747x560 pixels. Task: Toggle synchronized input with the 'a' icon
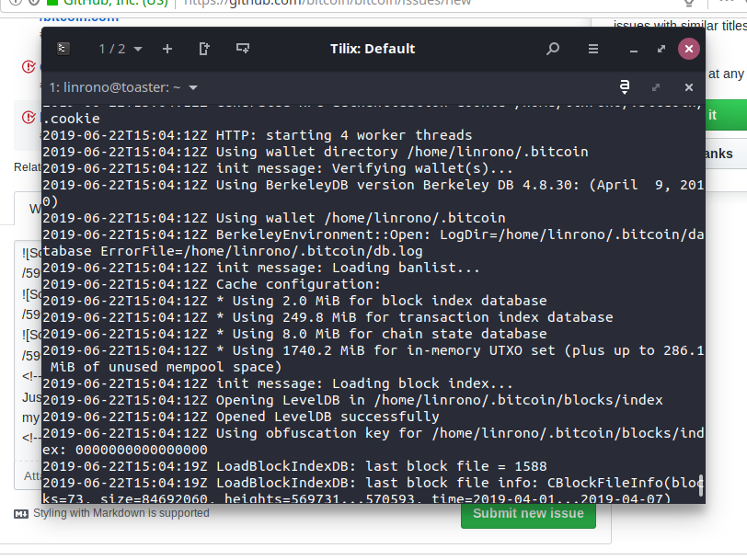[624, 86]
